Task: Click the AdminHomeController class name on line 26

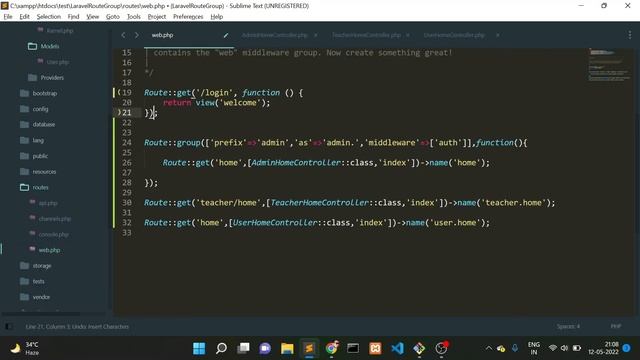Action: pos(296,162)
